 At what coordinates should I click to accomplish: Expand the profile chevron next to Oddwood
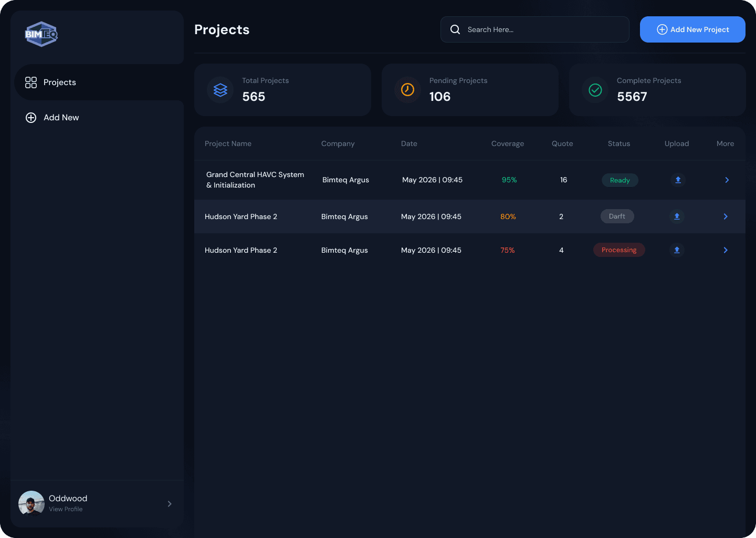tap(169, 503)
